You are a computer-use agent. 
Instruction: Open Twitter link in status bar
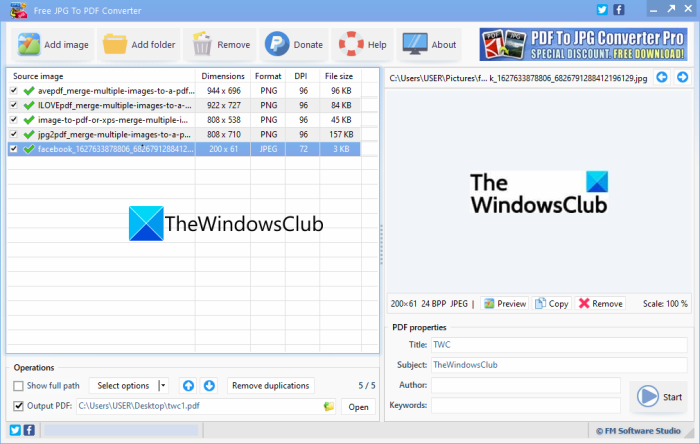click(x=15, y=430)
